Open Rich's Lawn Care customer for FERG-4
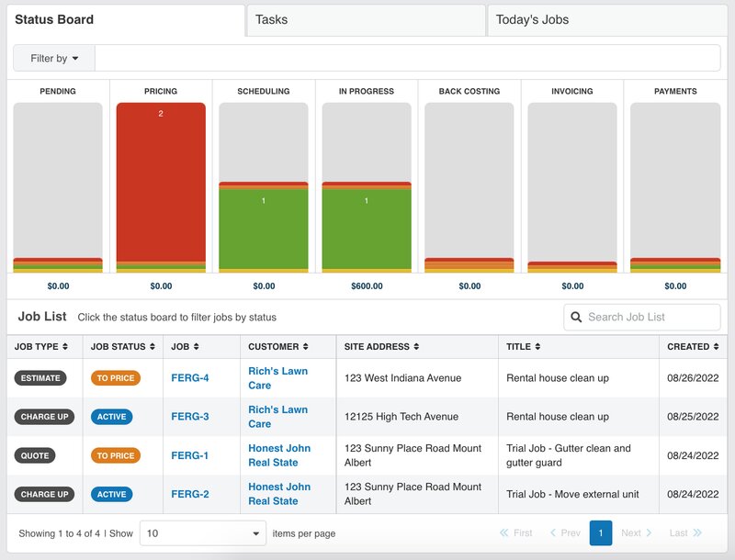Image resolution: width=735 pixels, height=560 pixels. [x=278, y=378]
